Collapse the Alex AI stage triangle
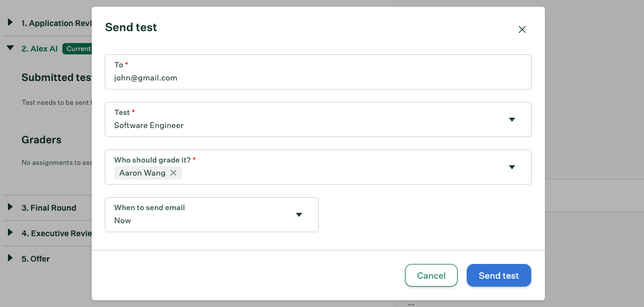Screen dimensions: 644x307 tap(10, 48)
